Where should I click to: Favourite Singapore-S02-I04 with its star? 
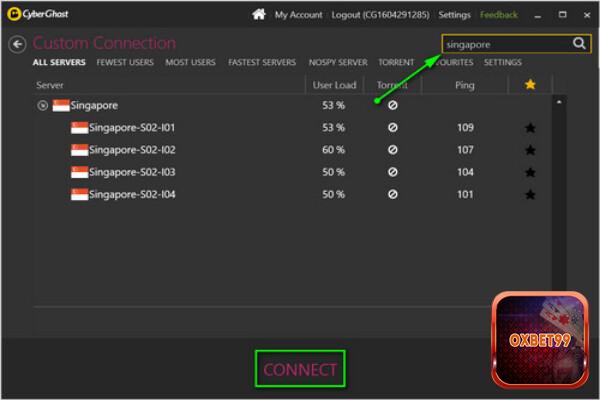(x=530, y=194)
